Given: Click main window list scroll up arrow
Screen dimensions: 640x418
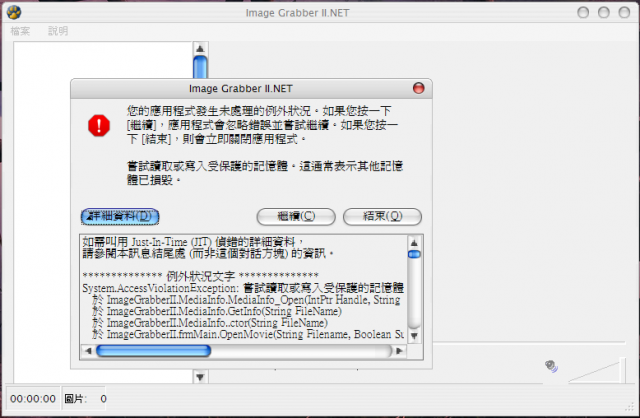Looking at the screenshot, I should point(200,49).
